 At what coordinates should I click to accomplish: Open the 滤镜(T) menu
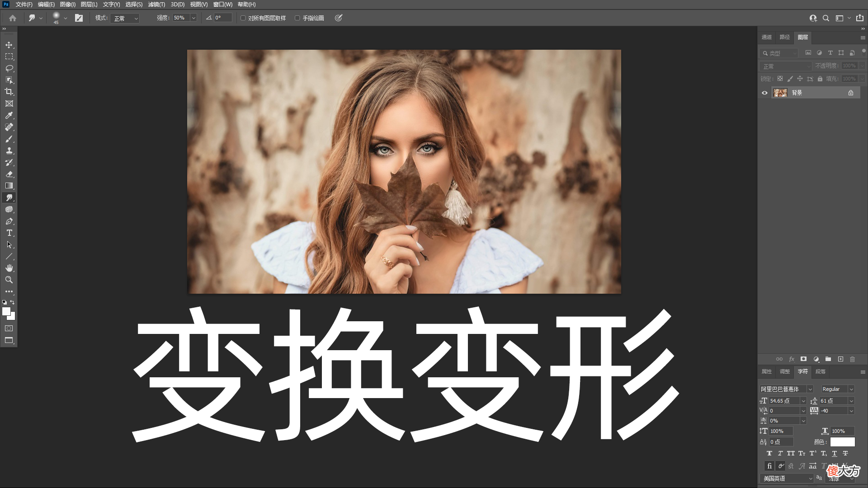click(x=156, y=5)
